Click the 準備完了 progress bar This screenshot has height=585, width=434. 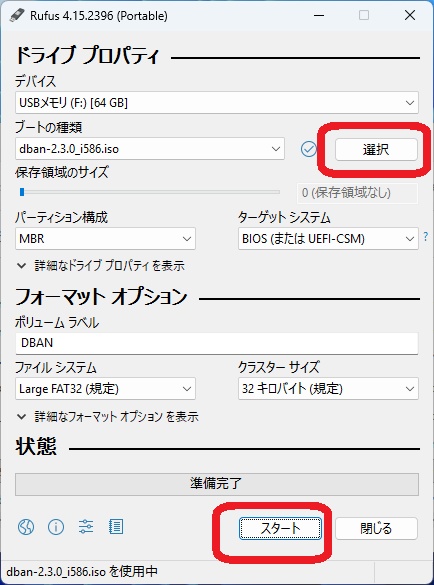(x=217, y=484)
